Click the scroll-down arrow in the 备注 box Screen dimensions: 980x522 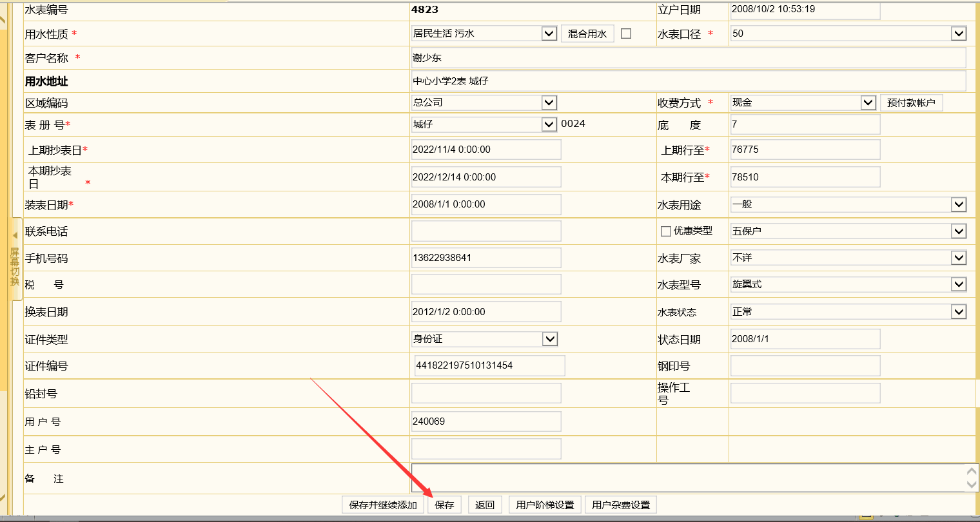(x=972, y=485)
